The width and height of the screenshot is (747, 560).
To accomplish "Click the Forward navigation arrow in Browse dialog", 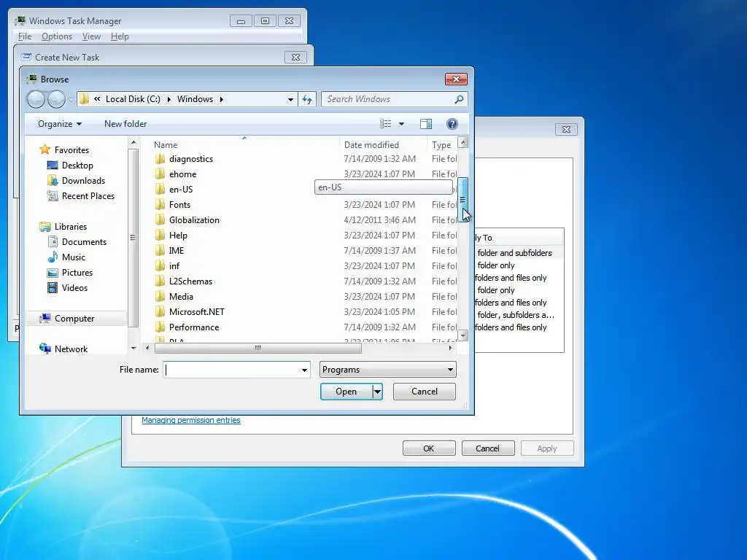I will pos(56,99).
